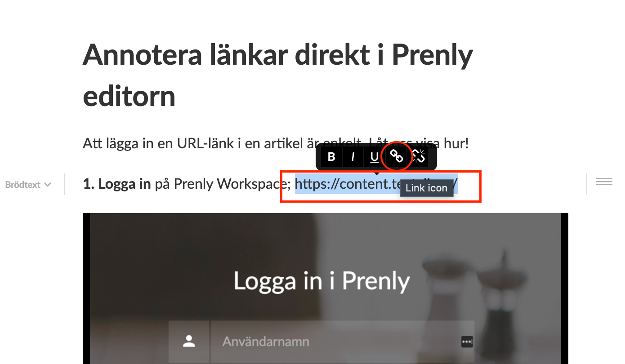This screenshot has height=364, width=625.
Task: Click the Användarnamn input field
Action: coord(342,342)
